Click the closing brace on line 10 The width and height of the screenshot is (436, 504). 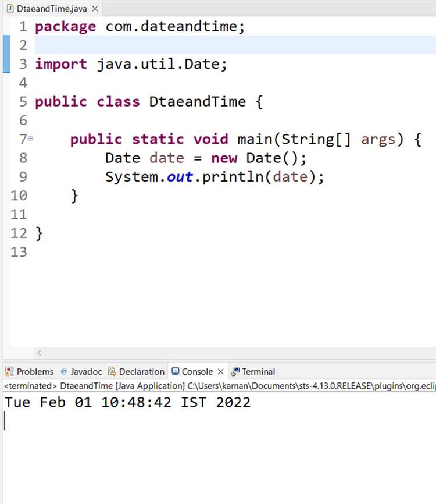tap(74, 196)
